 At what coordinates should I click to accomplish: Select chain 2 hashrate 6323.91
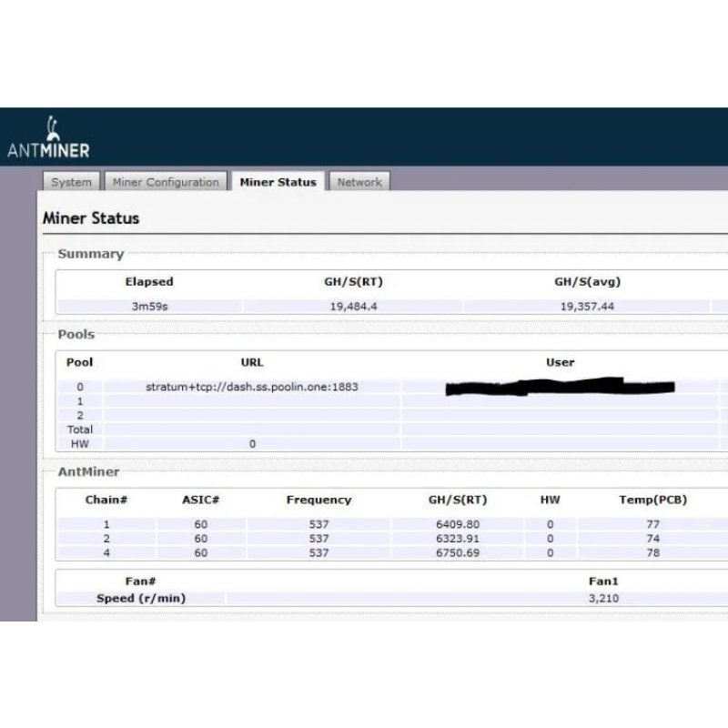tap(458, 539)
